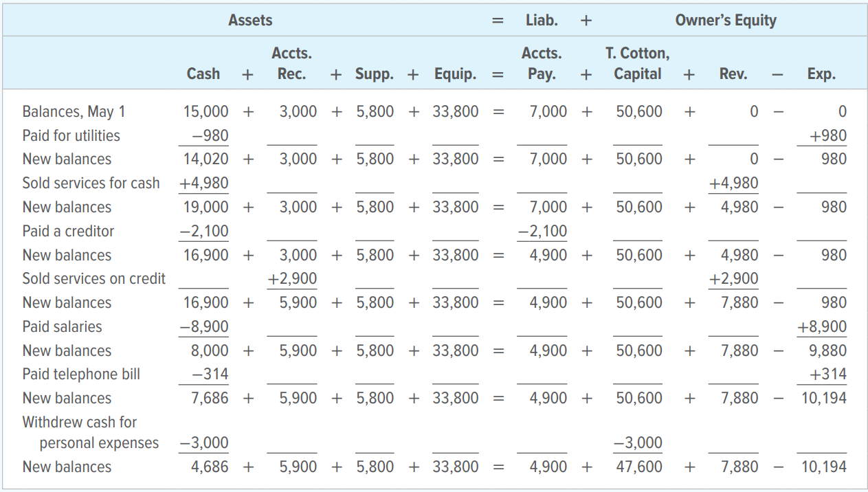Click the 'Paid a creditor' row label
The width and height of the screenshot is (868, 492).
coord(68,231)
